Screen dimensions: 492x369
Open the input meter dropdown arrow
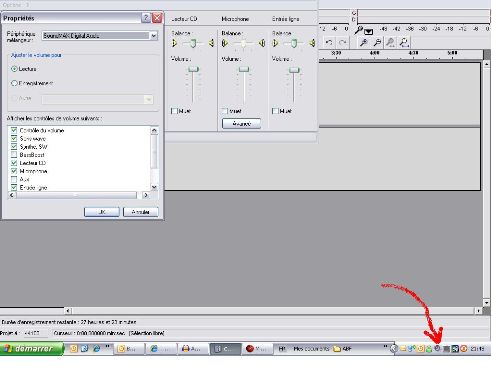[x=368, y=32]
